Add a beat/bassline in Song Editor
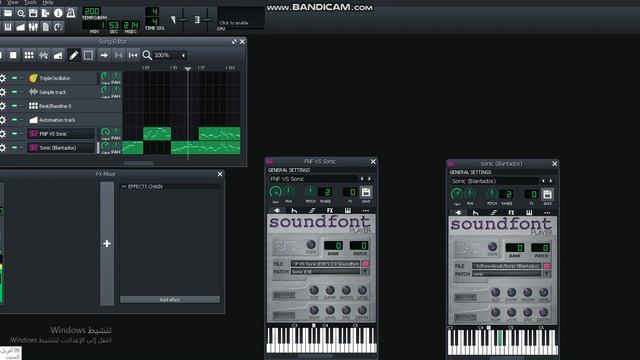The height and width of the screenshot is (360, 640). 29,55
